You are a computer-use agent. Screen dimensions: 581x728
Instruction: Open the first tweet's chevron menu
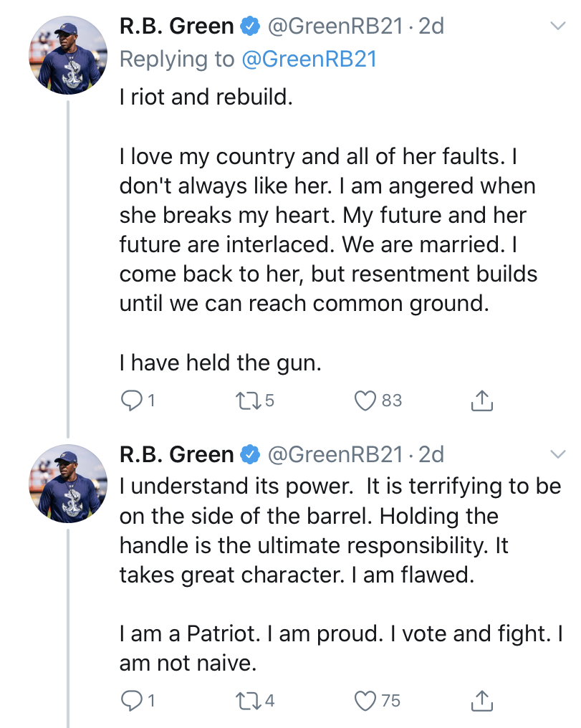click(557, 27)
